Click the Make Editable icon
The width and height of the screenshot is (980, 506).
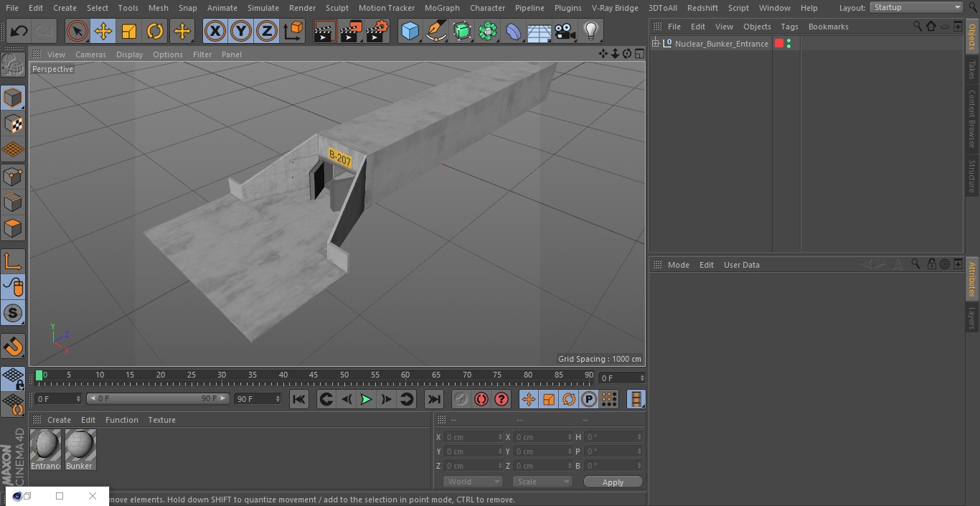[13, 65]
